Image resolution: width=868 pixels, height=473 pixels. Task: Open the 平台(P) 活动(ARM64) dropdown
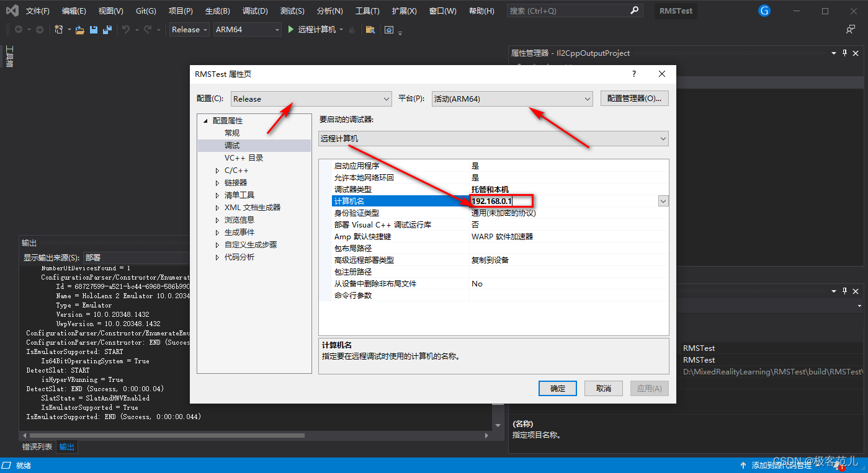click(x=512, y=99)
